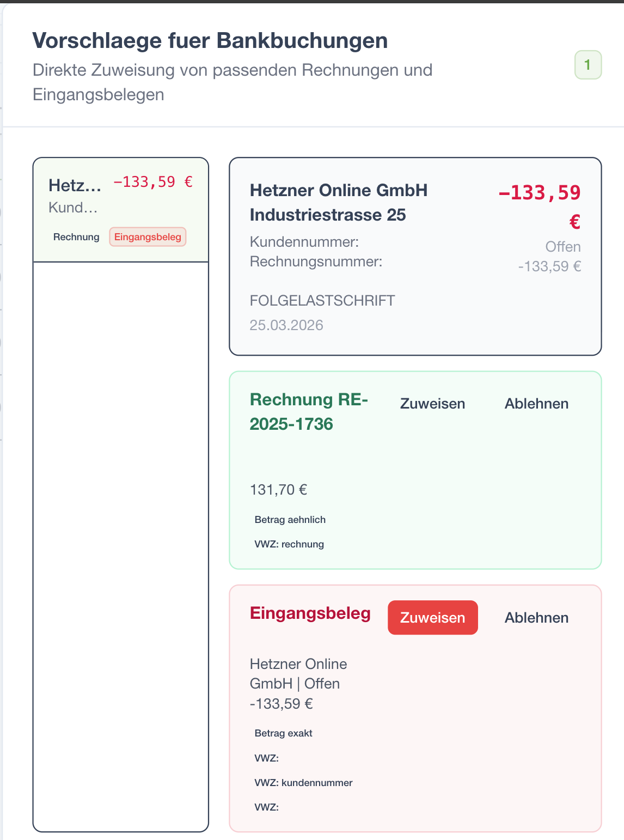Click the red Eingangsbeleg heading
The height and width of the screenshot is (840, 624).
pyautogui.click(x=310, y=613)
